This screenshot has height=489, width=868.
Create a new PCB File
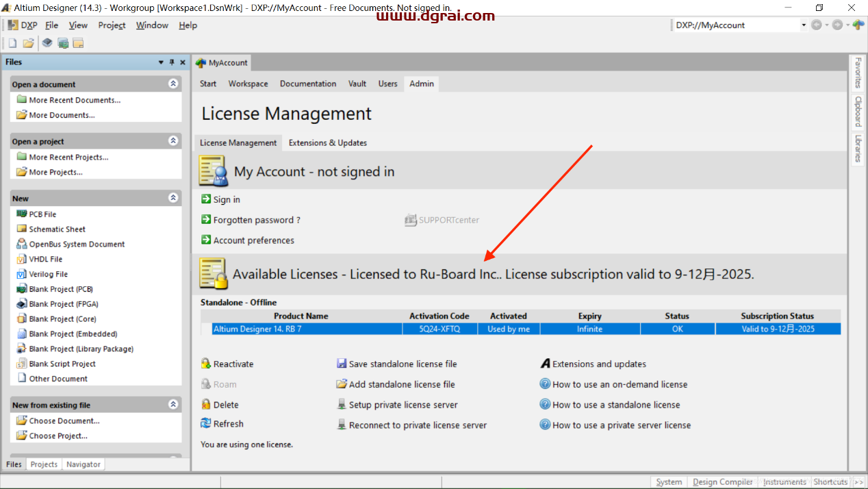pyautogui.click(x=42, y=214)
